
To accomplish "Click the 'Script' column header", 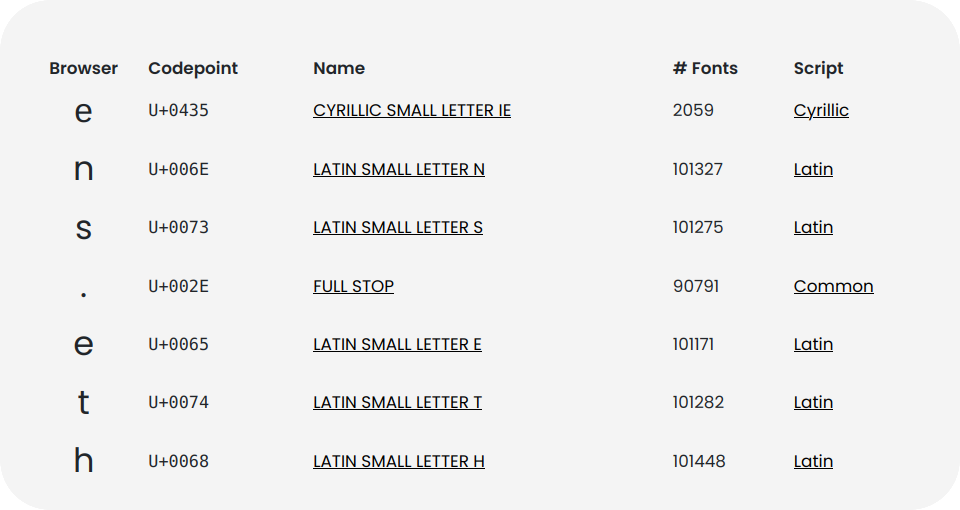I will [818, 68].
